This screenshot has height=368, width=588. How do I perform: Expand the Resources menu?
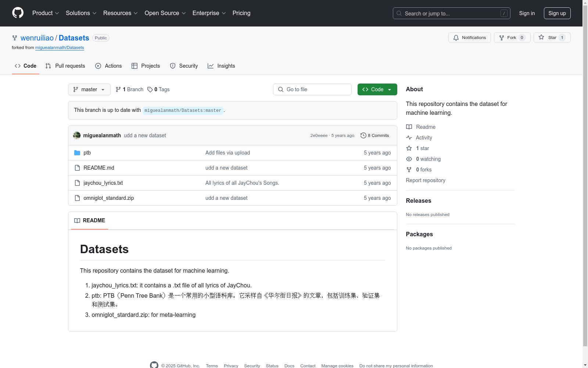pos(121,13)
